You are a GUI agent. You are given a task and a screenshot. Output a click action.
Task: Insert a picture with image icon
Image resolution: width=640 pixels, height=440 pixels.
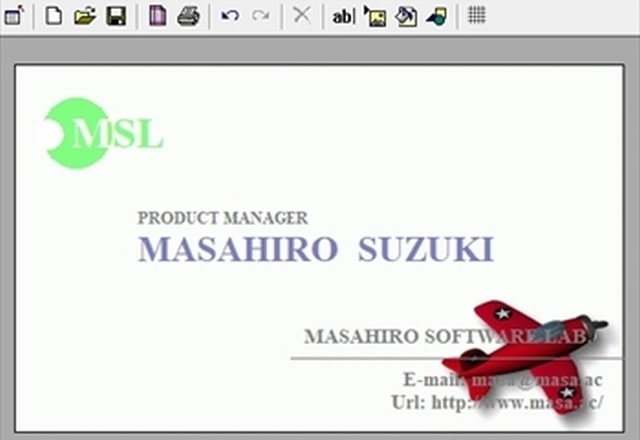[375, 16]
